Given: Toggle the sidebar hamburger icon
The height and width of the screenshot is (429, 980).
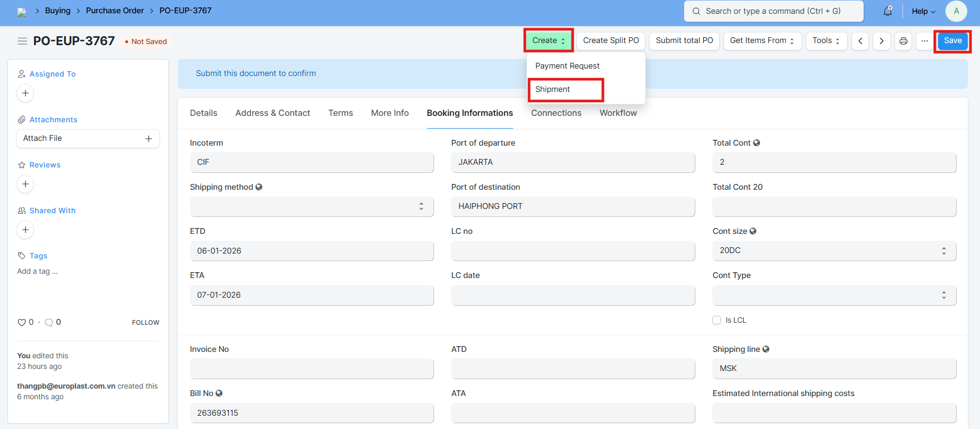Looking at the screenshot, I should pos(22,41).
